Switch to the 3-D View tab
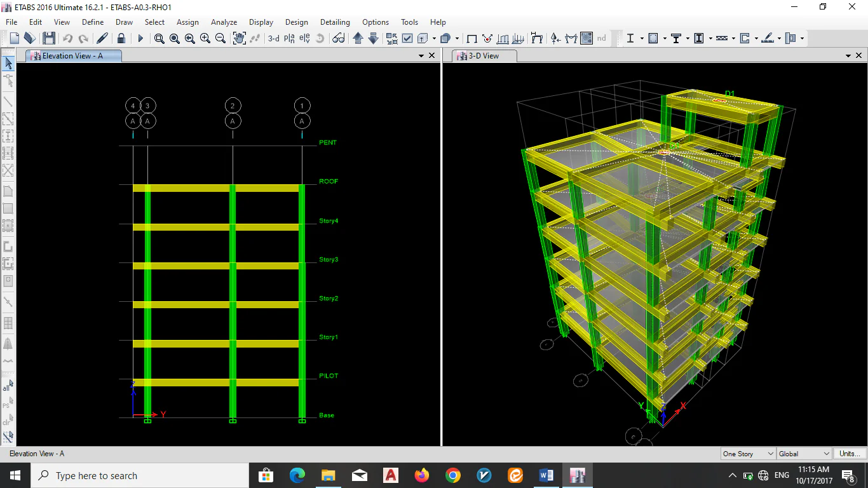The image size is (868, 488). click(484, 56)
